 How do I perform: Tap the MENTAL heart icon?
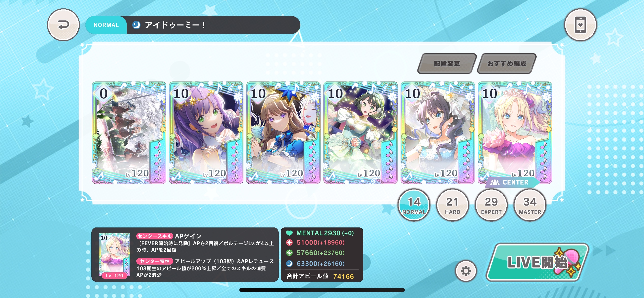(289, 233)
